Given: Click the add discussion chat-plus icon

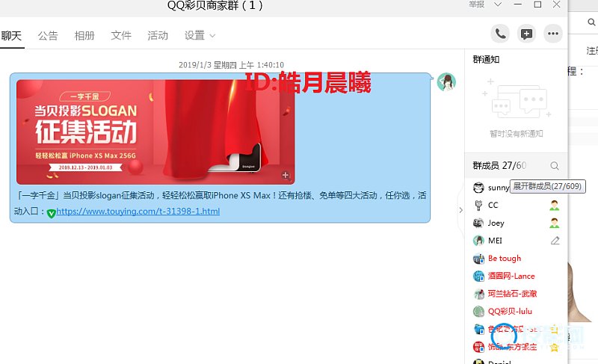Looking at the screenshot, I should tap(527, 34).
